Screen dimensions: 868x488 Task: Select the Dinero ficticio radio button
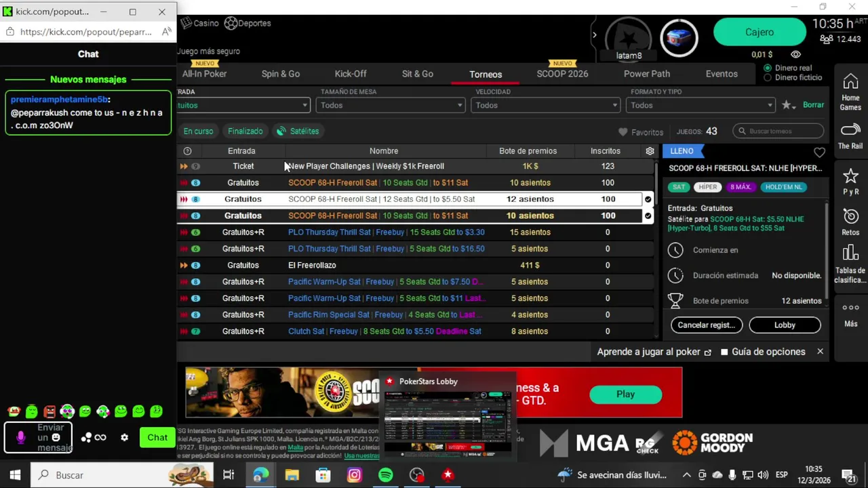pyautogui.click(x=768, y=77)
